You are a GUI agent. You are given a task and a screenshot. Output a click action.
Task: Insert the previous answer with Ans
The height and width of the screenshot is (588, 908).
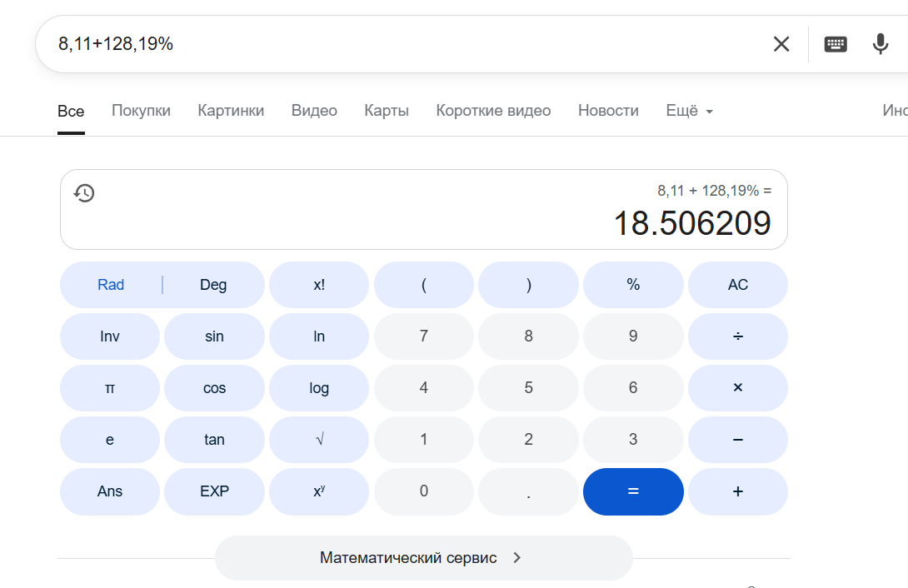coord(109,491)
